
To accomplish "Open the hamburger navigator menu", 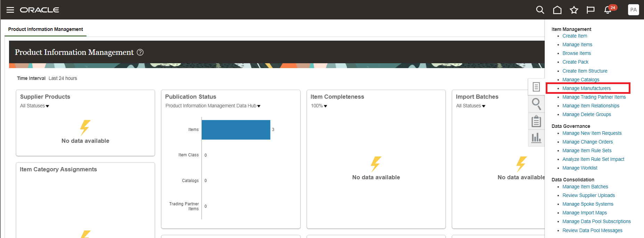I will click(10, 10).
